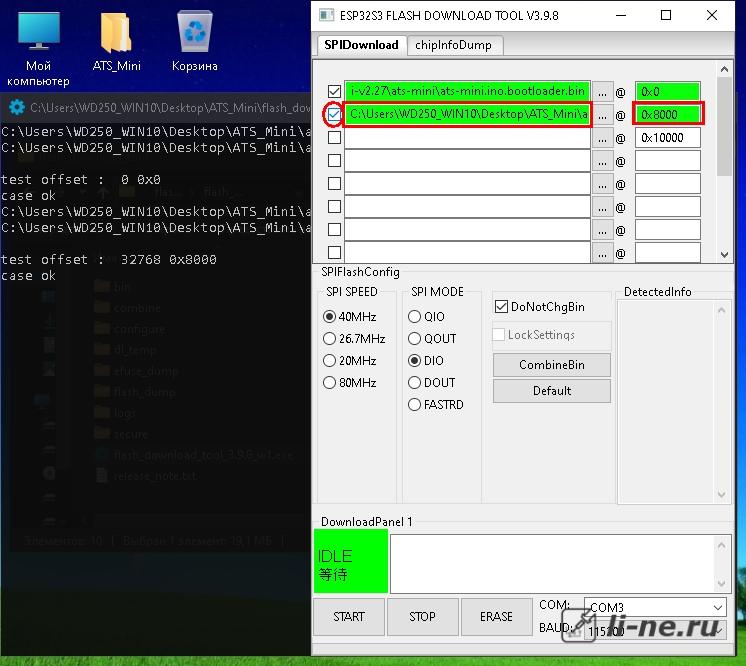Toggle the checkbox of the 0x8000 row
This screenshot has width=746, height=666.
pos(334,114)
